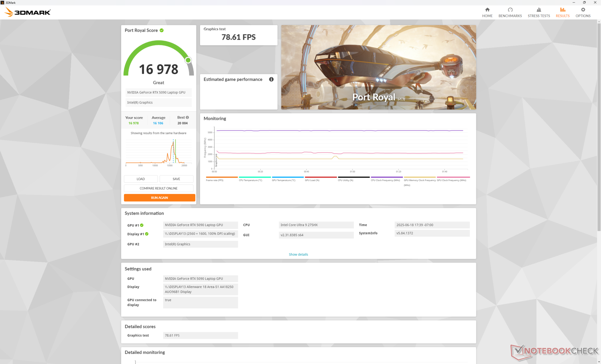Expand system information with Show details
Screen dimensions: 601x364
298,255
